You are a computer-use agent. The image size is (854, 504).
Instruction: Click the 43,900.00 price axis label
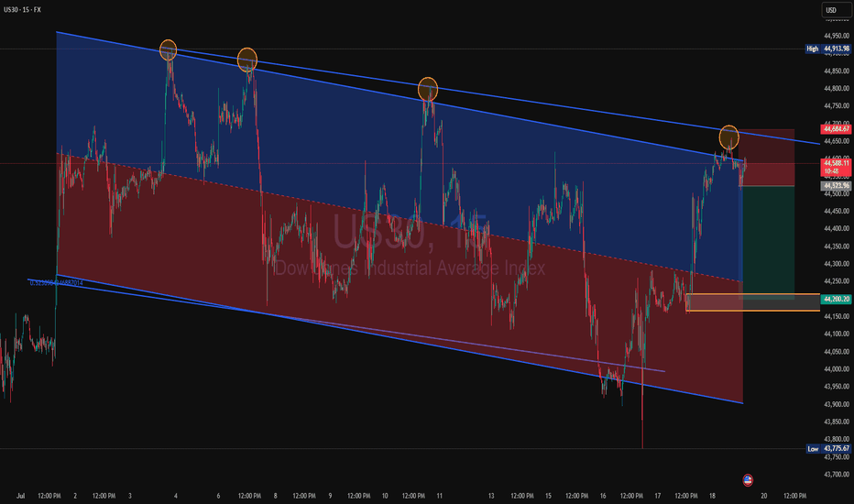tap(836, 404)
